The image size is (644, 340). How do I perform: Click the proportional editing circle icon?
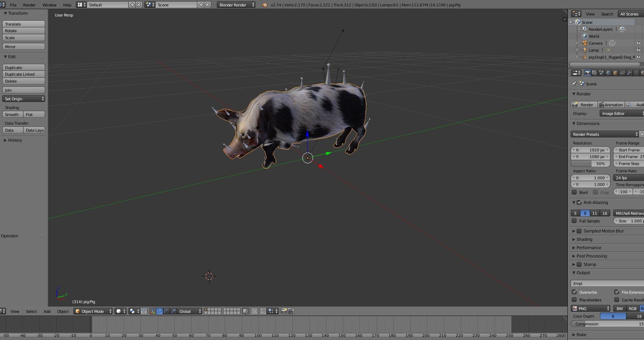[x=255, y=311]
